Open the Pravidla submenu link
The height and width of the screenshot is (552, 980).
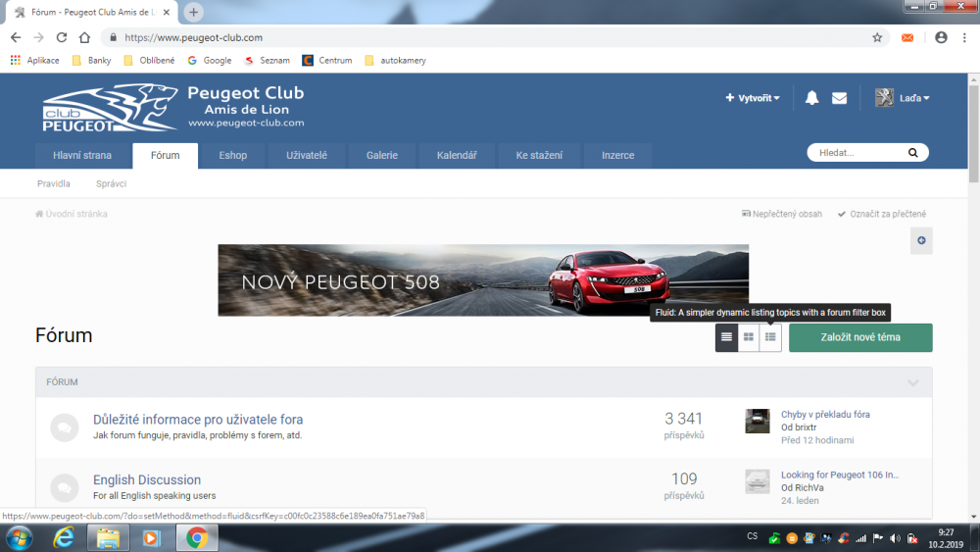(x=54, y=183)
